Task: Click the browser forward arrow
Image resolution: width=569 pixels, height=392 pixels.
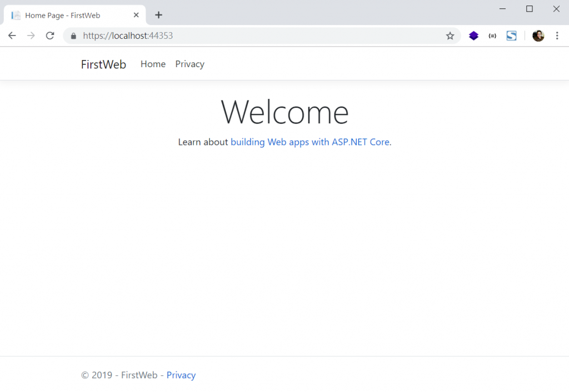Action: coord(31,36)
